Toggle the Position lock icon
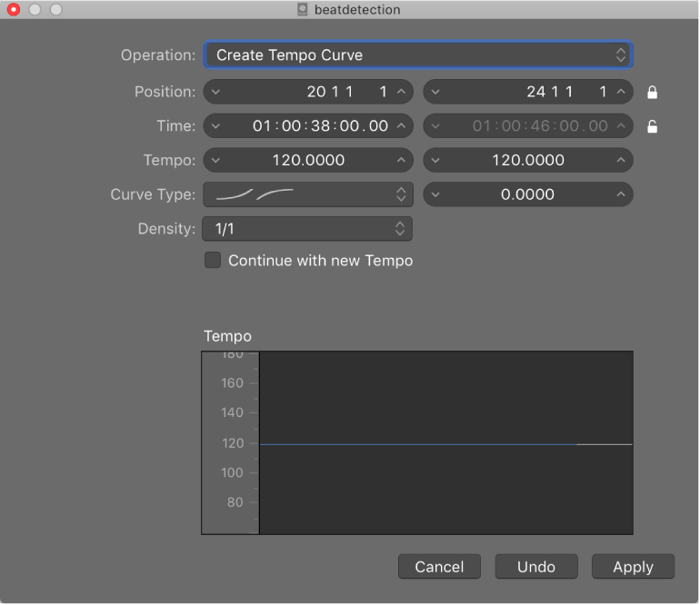700x605 pixels. [x=653, y=93]
